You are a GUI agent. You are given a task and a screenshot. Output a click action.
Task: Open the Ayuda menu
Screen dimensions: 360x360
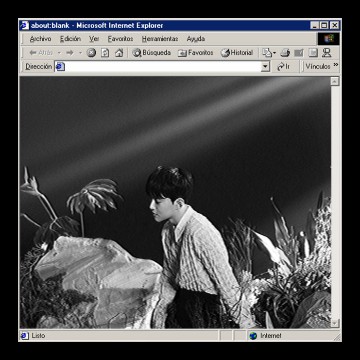pos(196,39)
